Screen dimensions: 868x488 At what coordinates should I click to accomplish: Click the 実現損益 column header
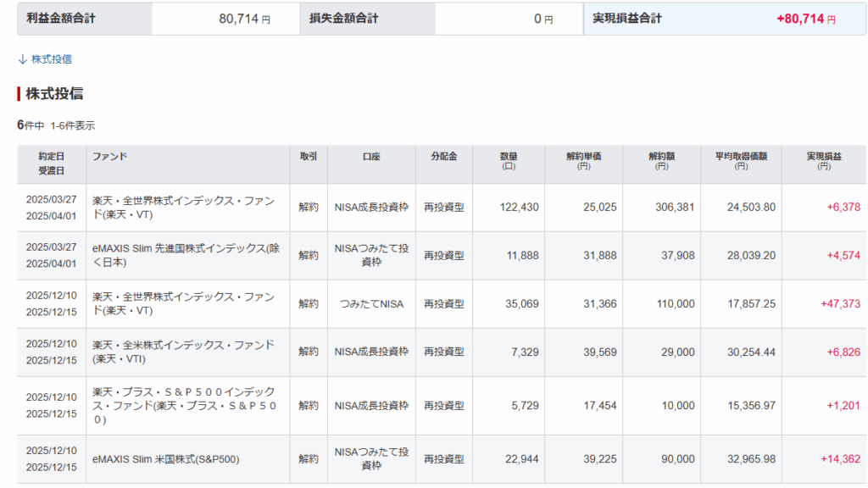point(823,161)
